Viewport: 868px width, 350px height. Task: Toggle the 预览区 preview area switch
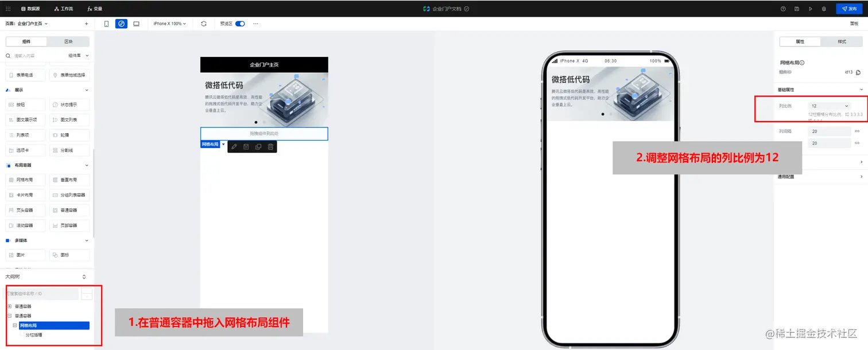240,24
